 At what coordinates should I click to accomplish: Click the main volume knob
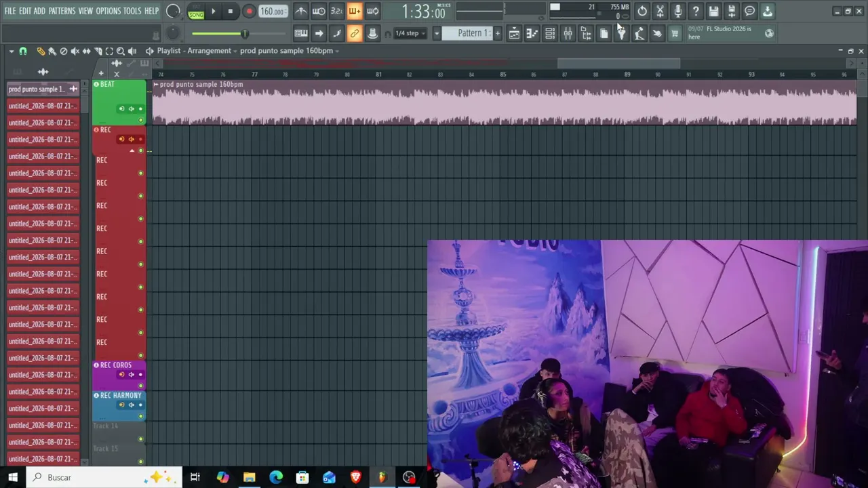173,12
